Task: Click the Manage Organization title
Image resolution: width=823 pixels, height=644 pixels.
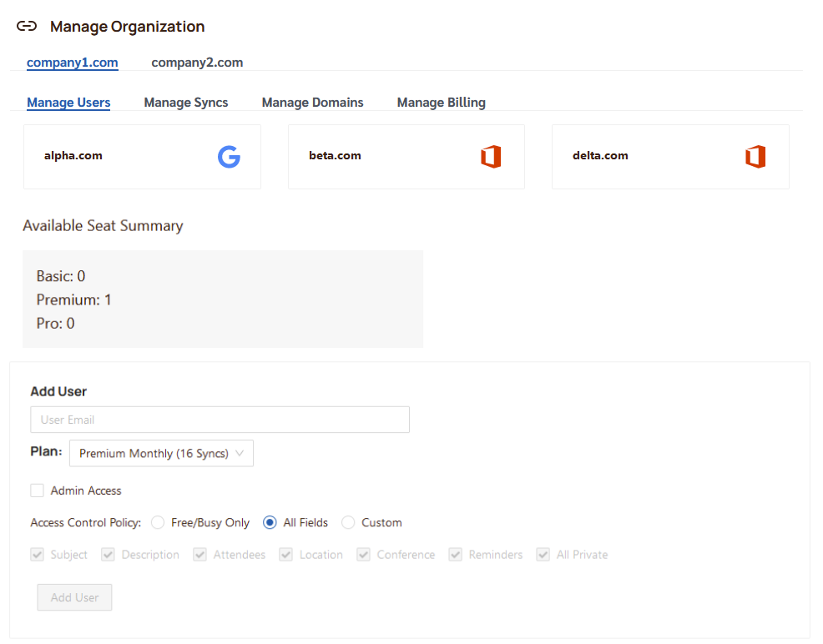Action: (x=128, y=26)
